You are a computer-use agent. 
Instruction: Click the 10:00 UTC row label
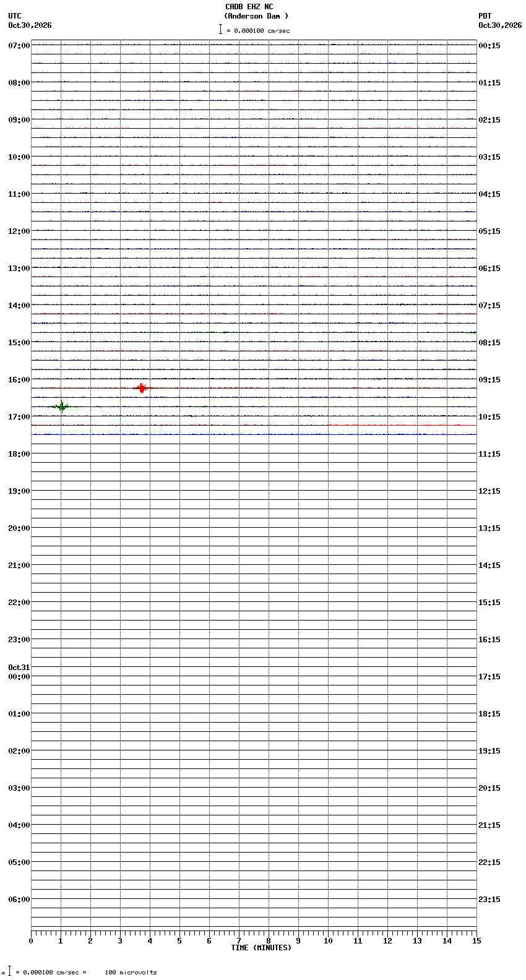[19, 157]
